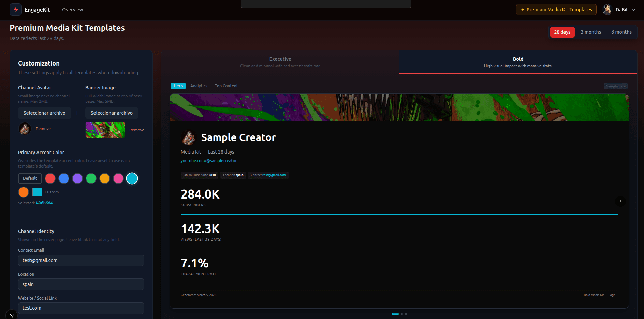Pick the green accent color swatch

tap(91, 178)
